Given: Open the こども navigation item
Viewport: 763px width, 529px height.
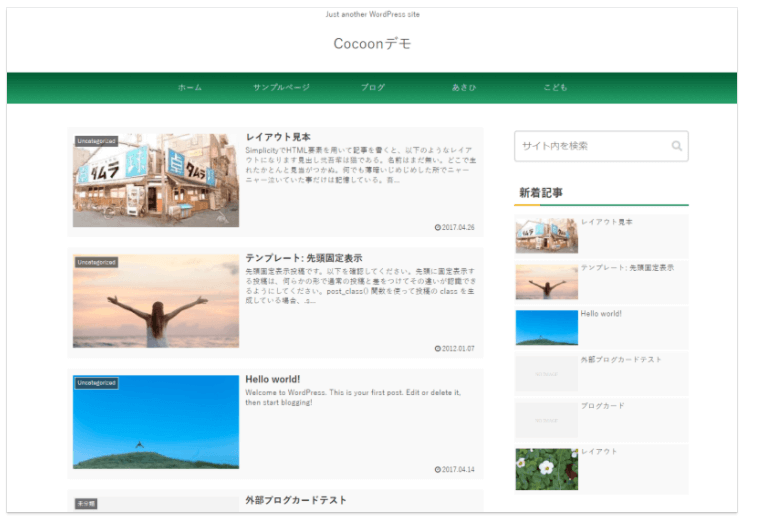Looking at the screenshot, I should pyautogui.click(x=555, y=88).
